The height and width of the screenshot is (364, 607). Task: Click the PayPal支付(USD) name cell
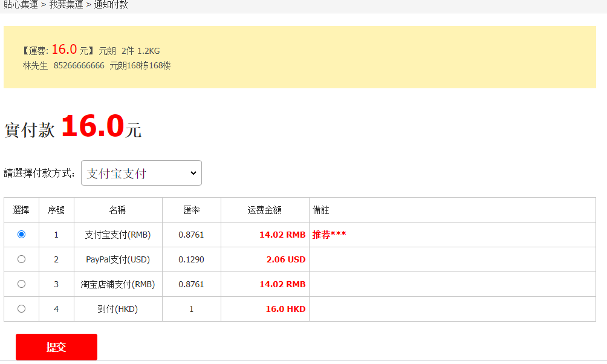pyautogui.click(x=118, y=259)
